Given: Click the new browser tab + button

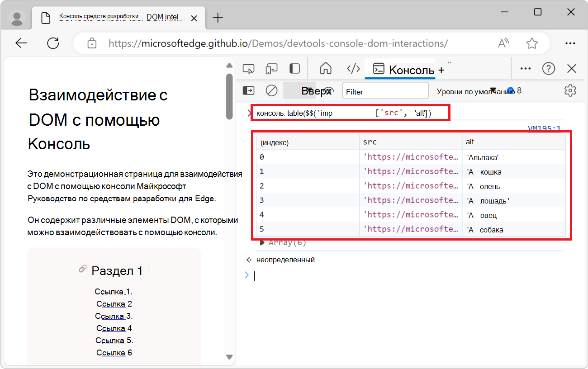Looking at the screenshot, I should 218,18.
